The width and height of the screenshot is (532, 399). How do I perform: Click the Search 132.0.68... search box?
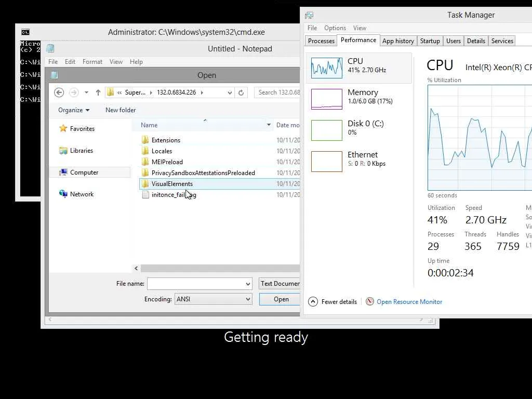[x=277, y=92]
